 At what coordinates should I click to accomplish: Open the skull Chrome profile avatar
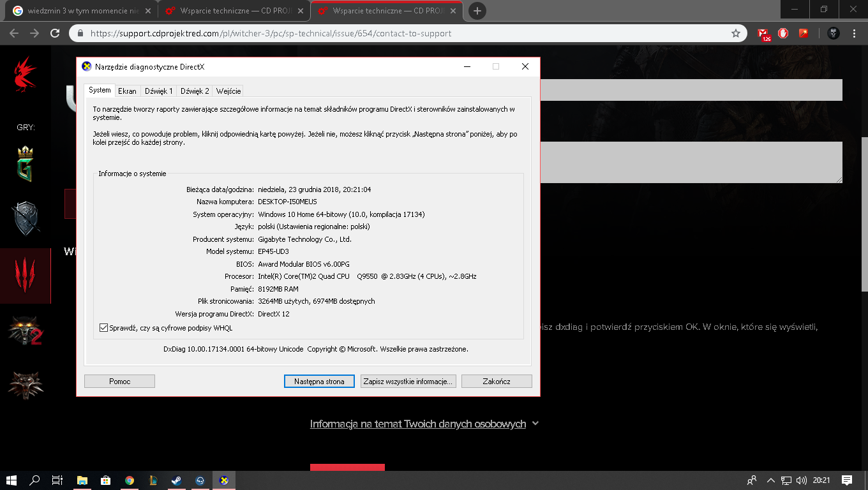tap(834, 33)
